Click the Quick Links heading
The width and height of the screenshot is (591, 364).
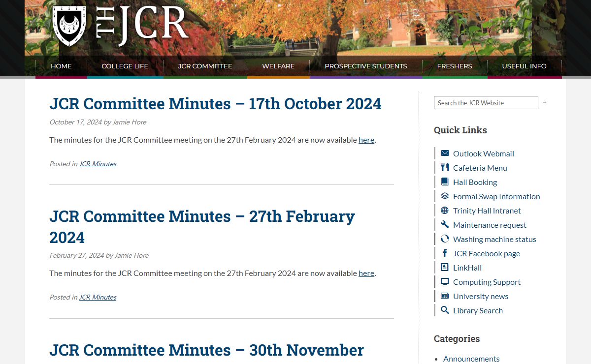(x=460, y=130)
